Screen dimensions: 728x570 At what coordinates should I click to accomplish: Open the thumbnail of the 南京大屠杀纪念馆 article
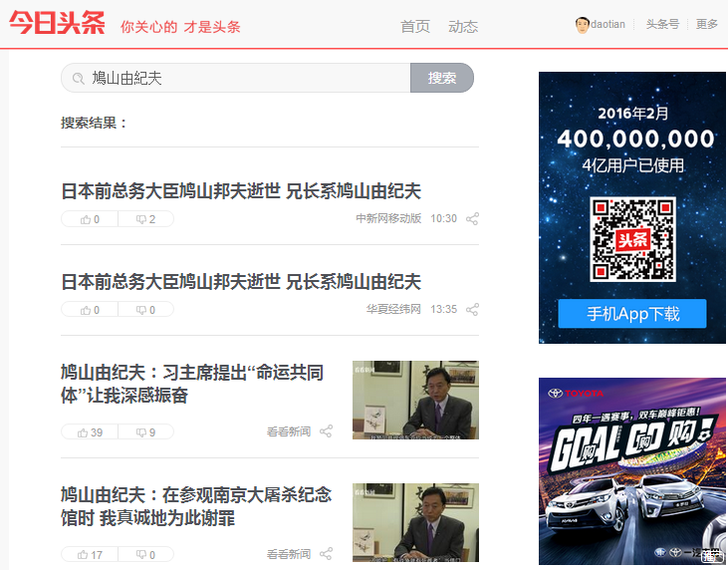pos(415,522)
